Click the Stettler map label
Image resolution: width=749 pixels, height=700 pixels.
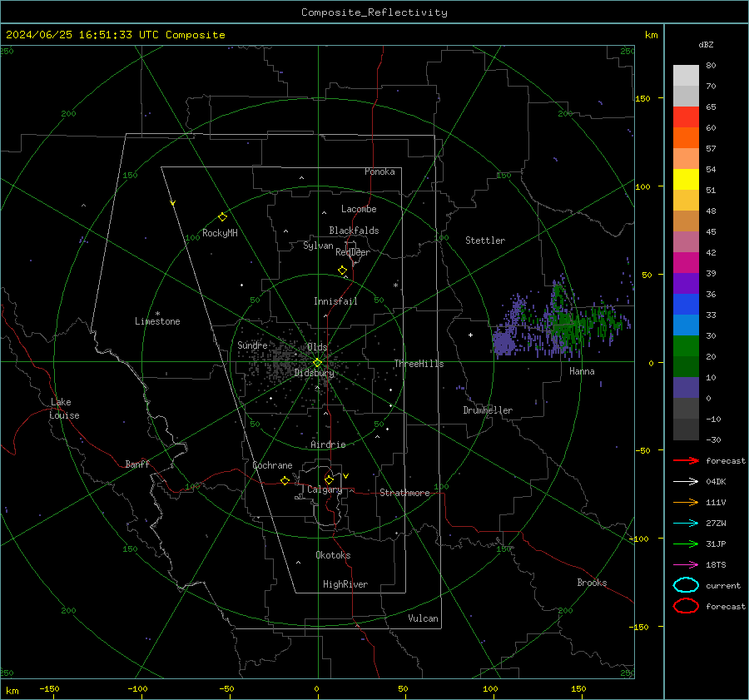(x=485, y=241)
